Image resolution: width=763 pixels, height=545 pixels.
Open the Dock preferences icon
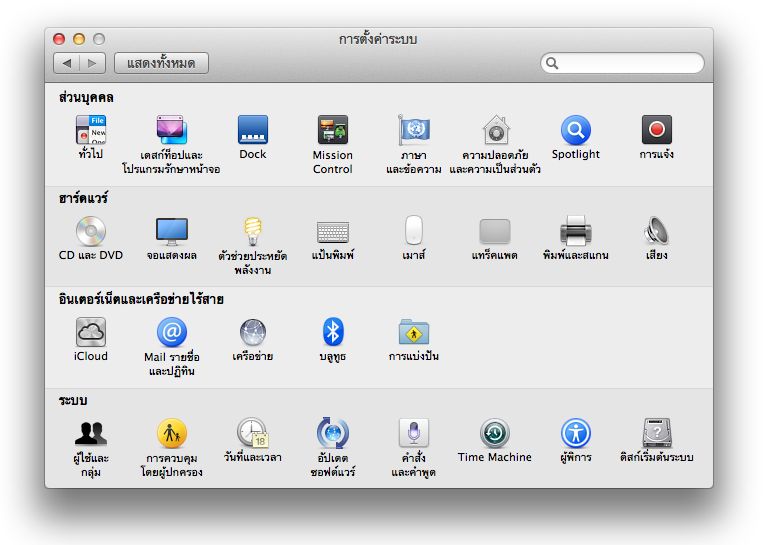[253, 130]
